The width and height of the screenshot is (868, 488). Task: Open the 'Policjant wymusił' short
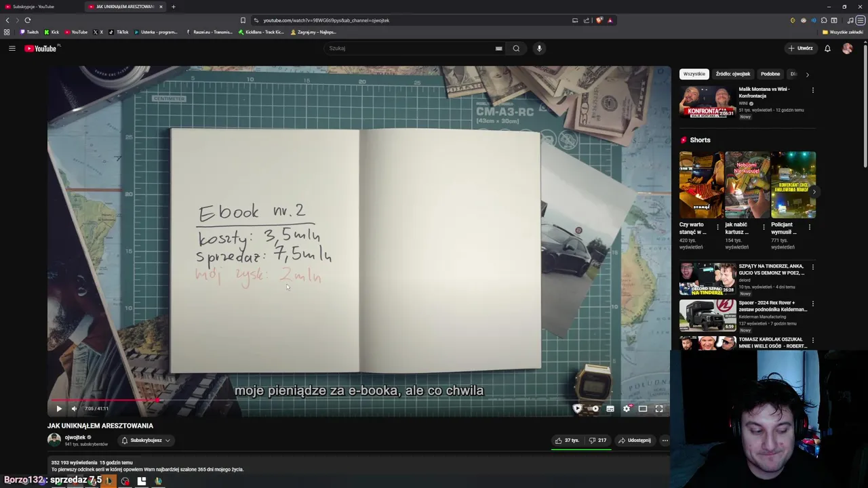793,184
